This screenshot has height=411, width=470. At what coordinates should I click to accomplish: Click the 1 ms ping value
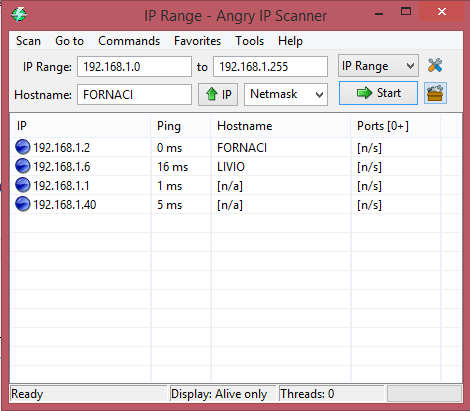(169, 186)
